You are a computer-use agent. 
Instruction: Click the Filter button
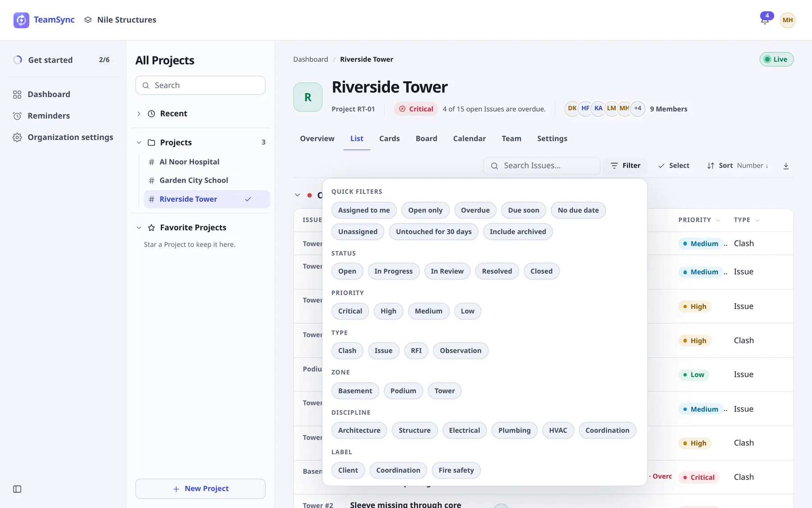tap(625, 166)
